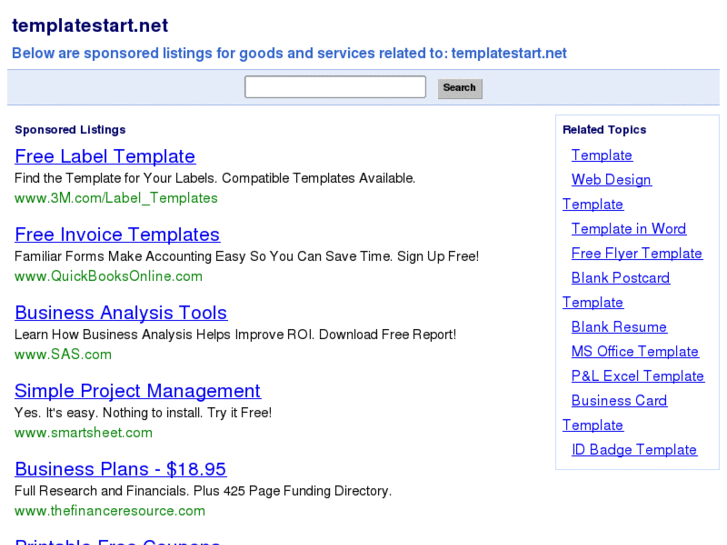Click 'Learn How Business Analysis Helps' description
The height and width of the screenshot is (545, 727).
pyautogui.click(x=235, y=334)
